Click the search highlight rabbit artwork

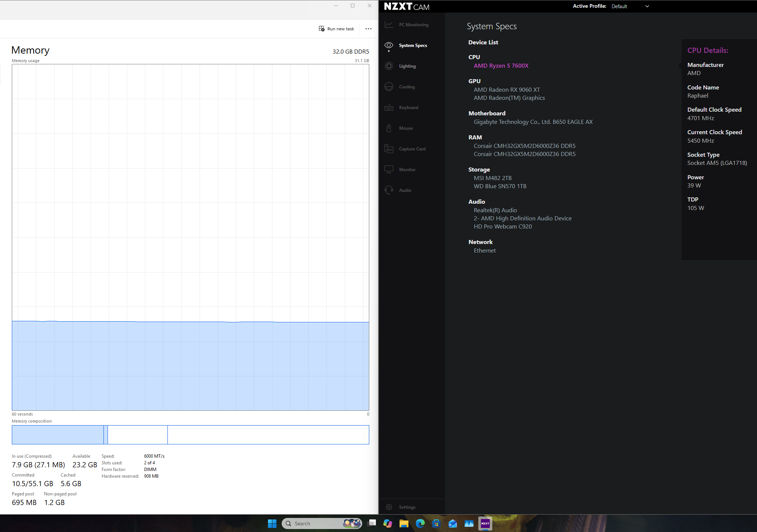tap(352, 523)
